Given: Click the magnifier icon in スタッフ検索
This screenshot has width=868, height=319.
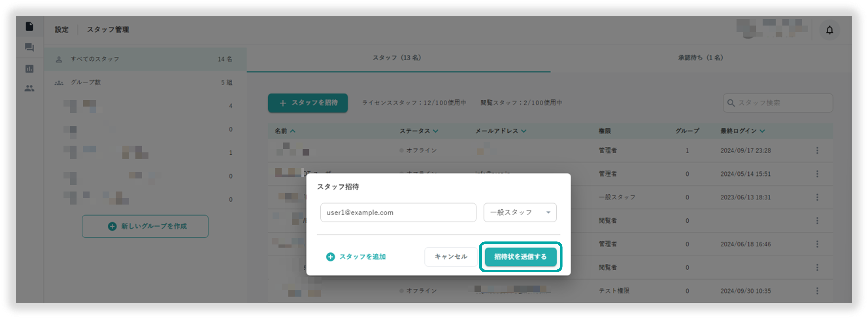Looking at the screenshot, I should click(x=732, y=103).
